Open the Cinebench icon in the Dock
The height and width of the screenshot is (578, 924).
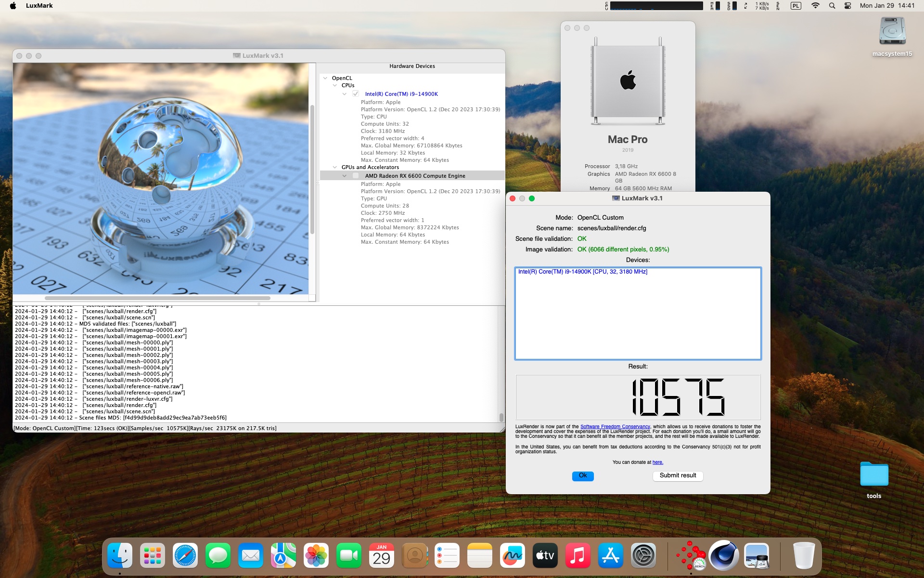point(723,556)
